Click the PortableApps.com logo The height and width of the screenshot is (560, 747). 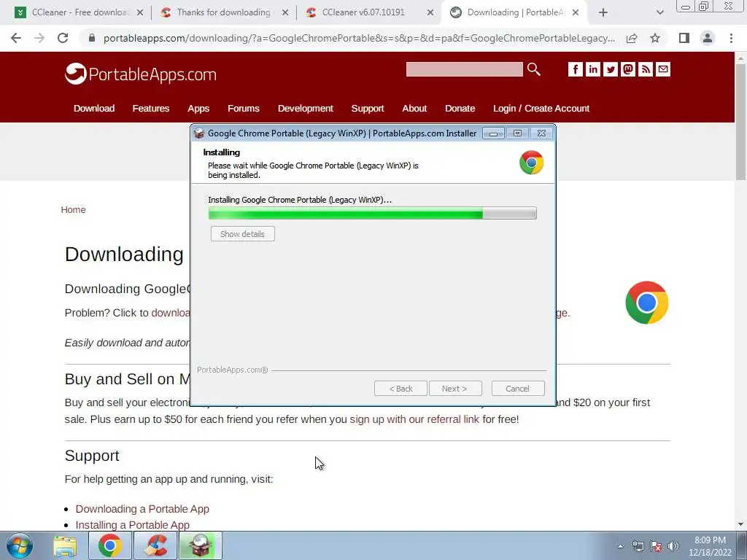coord(141,74)
